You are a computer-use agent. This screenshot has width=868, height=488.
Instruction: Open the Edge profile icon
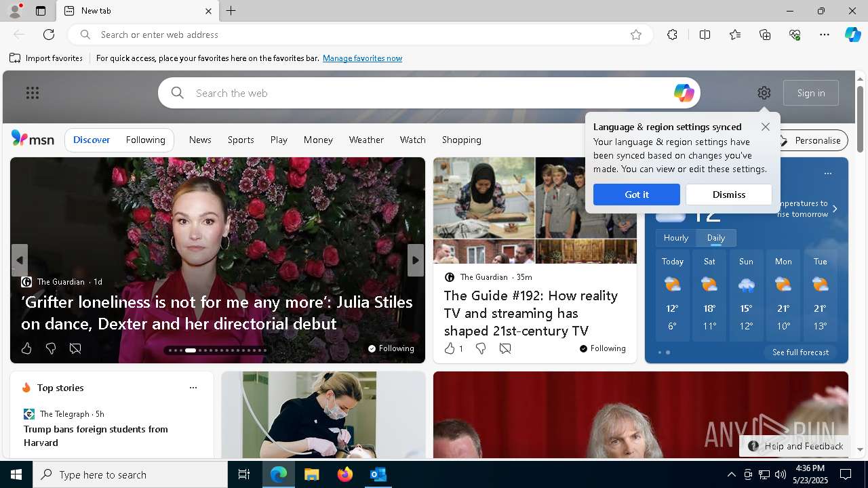tap(14, 11)
